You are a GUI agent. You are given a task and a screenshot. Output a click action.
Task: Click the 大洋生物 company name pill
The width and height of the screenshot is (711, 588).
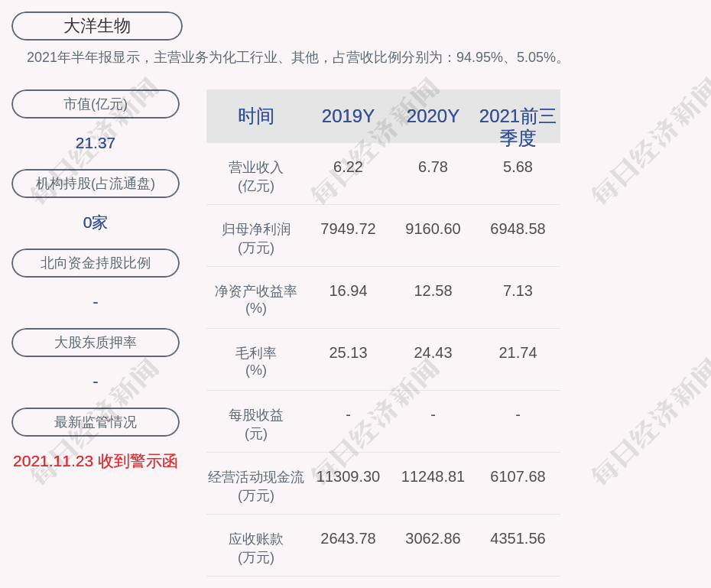click(96, 26)
